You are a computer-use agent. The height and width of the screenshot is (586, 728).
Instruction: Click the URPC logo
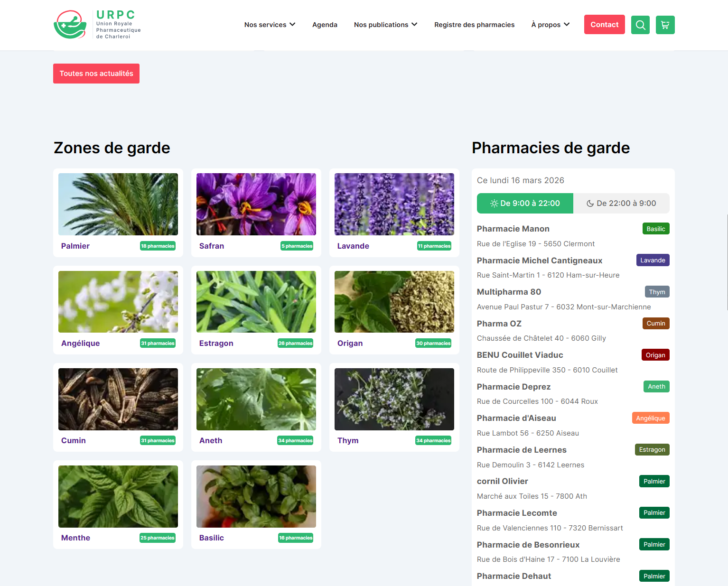(97, 25)
